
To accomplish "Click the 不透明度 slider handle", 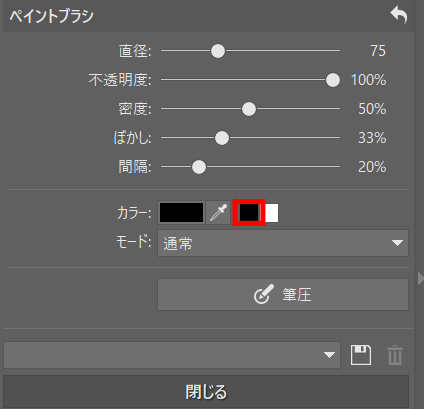I will (x=333, y=80).
